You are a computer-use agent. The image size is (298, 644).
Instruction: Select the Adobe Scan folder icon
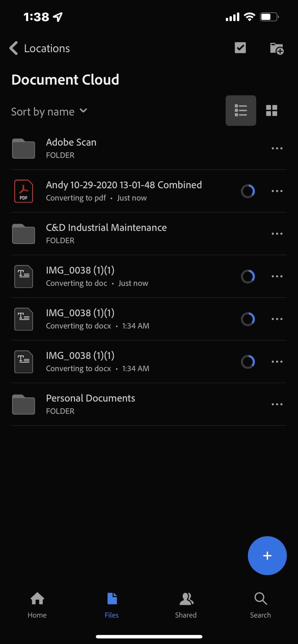[23, 148]
